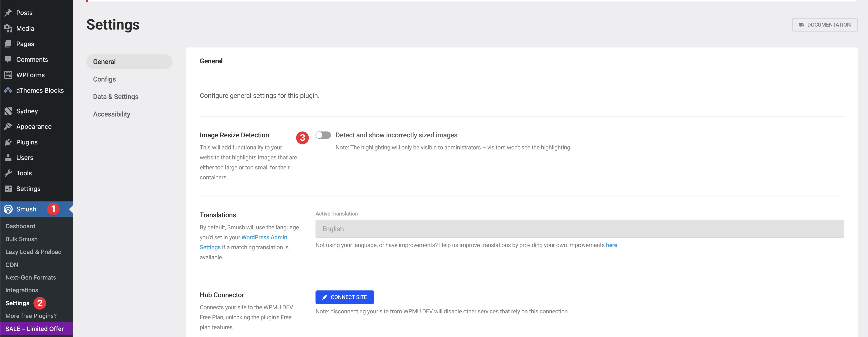
Task: Go to the Accessibility tab
Action: 111,114
